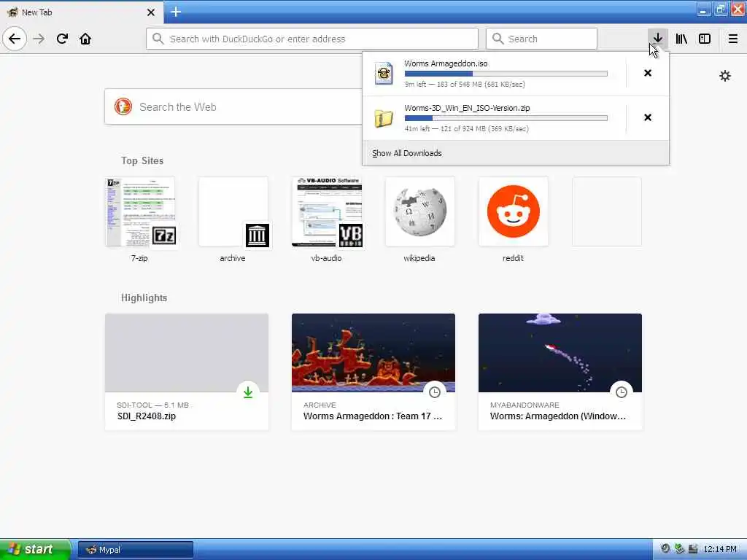Open the Windows start button
747x560 pixels.
coord(35,549)
